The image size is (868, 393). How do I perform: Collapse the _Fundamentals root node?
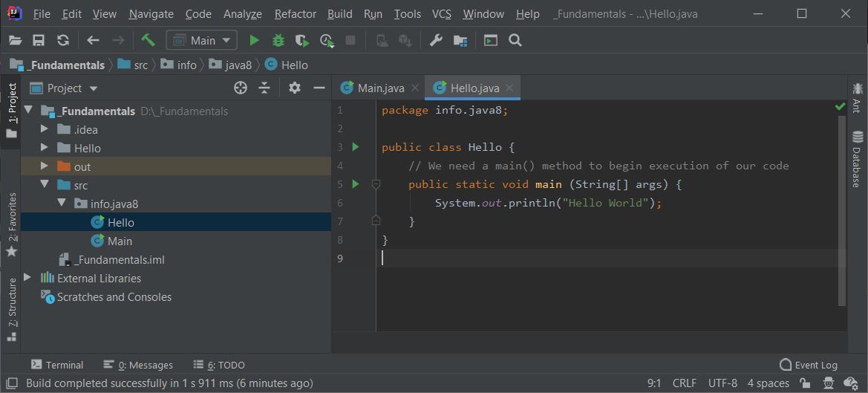pos(27,111)
